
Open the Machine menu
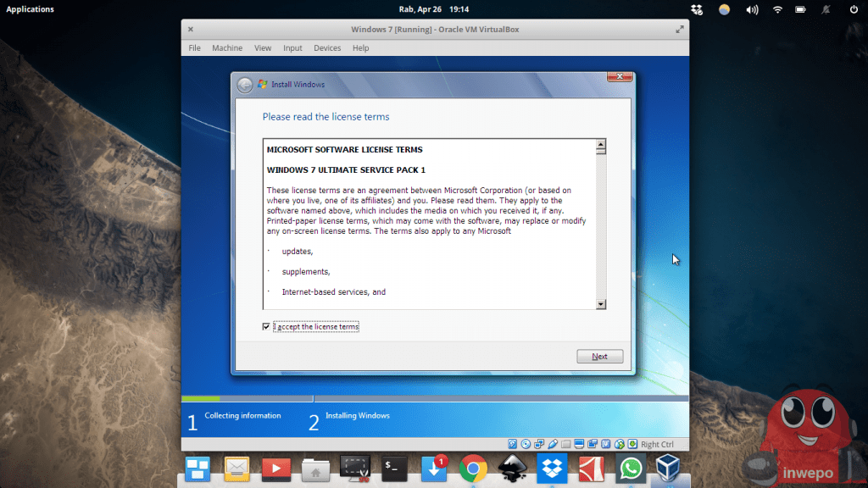coord(227,48)
